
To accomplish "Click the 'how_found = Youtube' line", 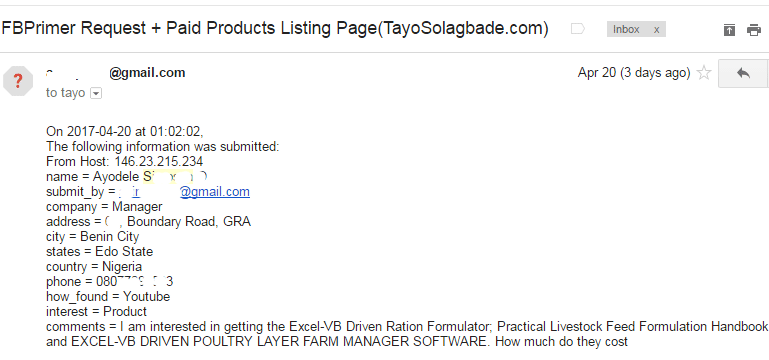I will tap(108, 297).
